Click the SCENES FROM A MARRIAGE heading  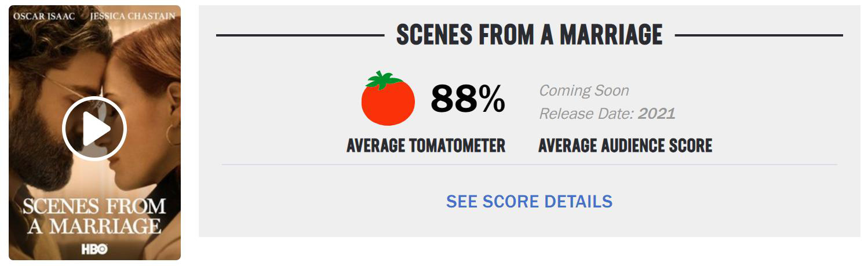530,35
